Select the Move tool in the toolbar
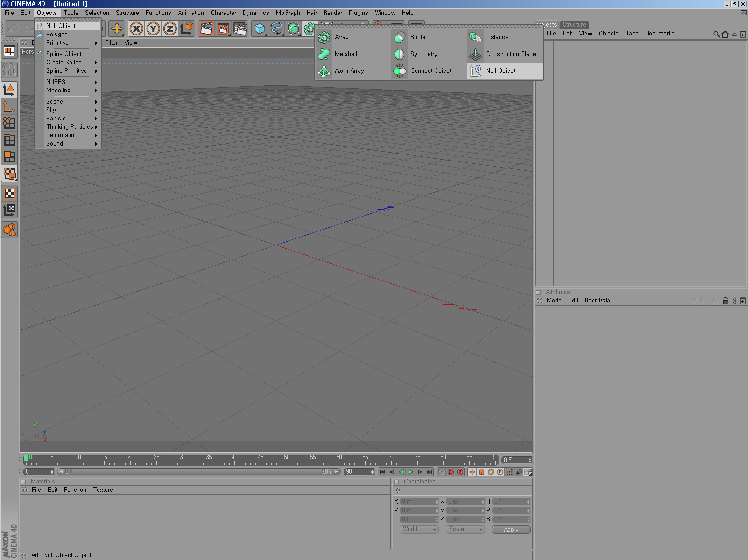The image size is (748, 560). point(117,29)
